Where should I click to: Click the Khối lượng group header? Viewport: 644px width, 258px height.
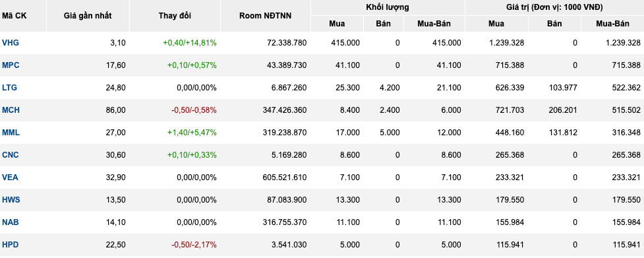tap(388, 7)
